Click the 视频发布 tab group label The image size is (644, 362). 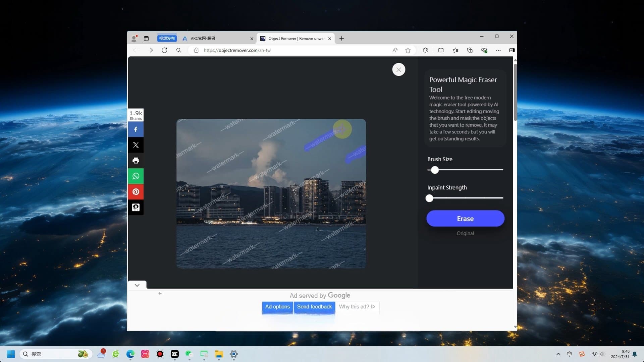coord(167,39)
